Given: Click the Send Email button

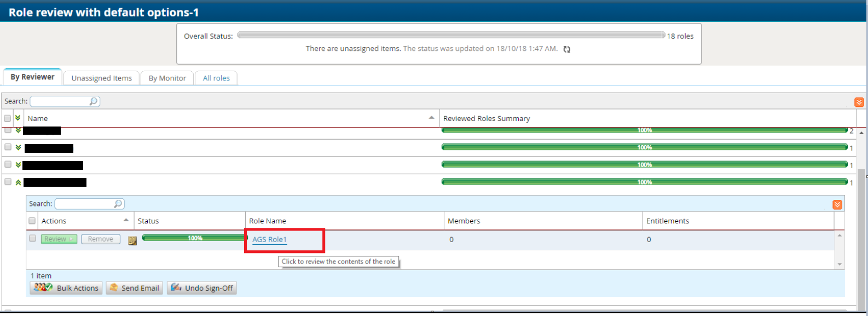Looking at the screenshot, I should (134, 288).
